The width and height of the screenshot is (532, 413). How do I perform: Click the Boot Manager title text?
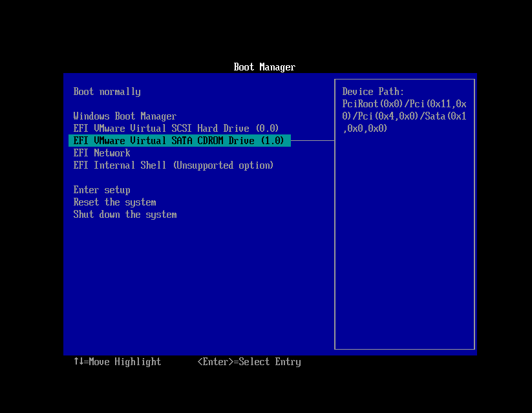(x=264, y=67)
